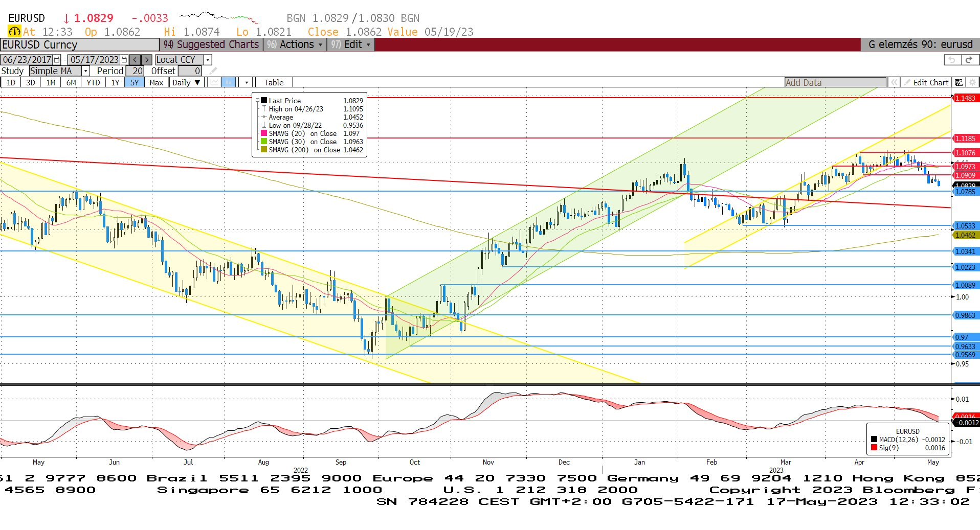Collapse the legend with its expander box
Viewport: 980px width, 530px height.
(x=257, y=101)
